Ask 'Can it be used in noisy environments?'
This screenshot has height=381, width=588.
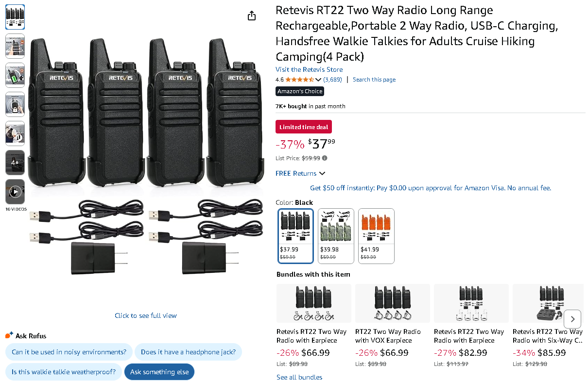(69, 352)
